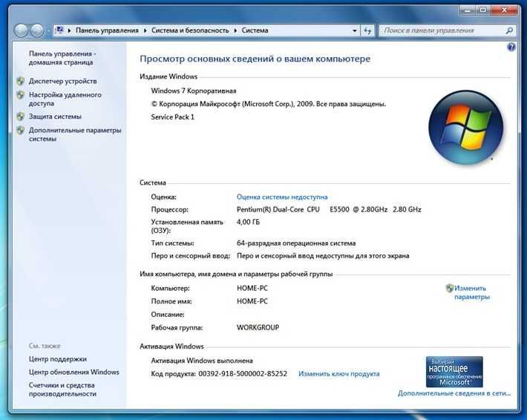Viewport: 527px width, 420px height.
Task: Click the genuine Microsoft software badge
Action: click(454, 372)
